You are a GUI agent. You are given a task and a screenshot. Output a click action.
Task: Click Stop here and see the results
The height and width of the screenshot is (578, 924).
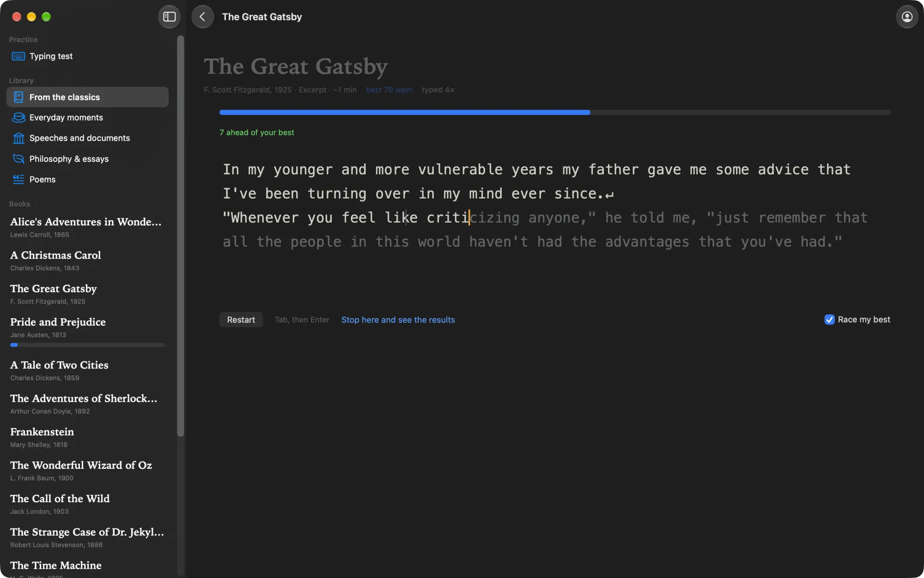pyautogui.click(x=398, y=320)
